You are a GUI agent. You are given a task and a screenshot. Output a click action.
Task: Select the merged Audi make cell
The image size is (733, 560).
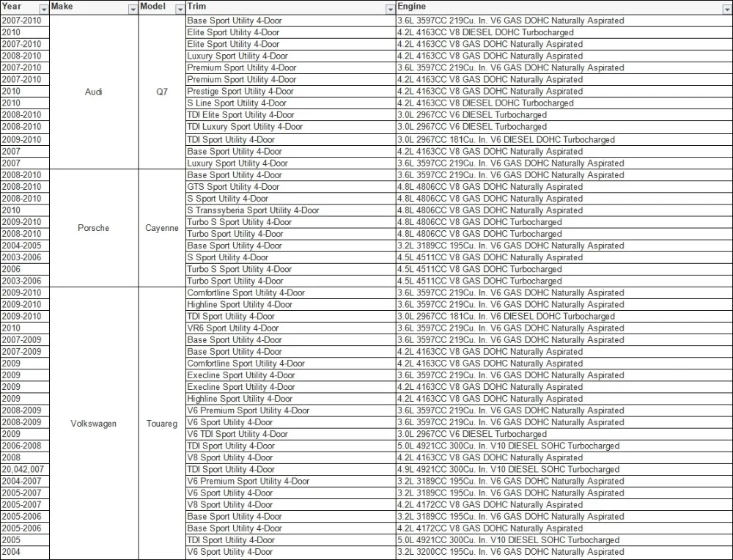coord(94,92)
